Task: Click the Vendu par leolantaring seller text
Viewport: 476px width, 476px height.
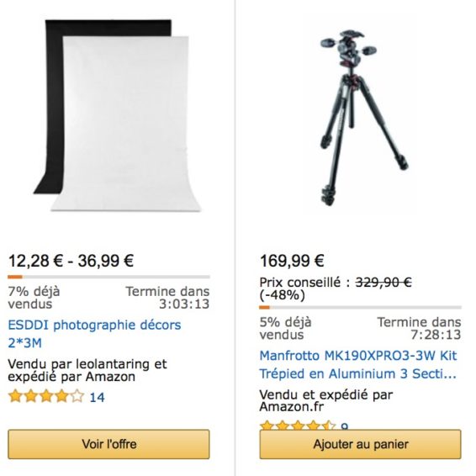Action: pyautogui.click(x=87, y=370)
